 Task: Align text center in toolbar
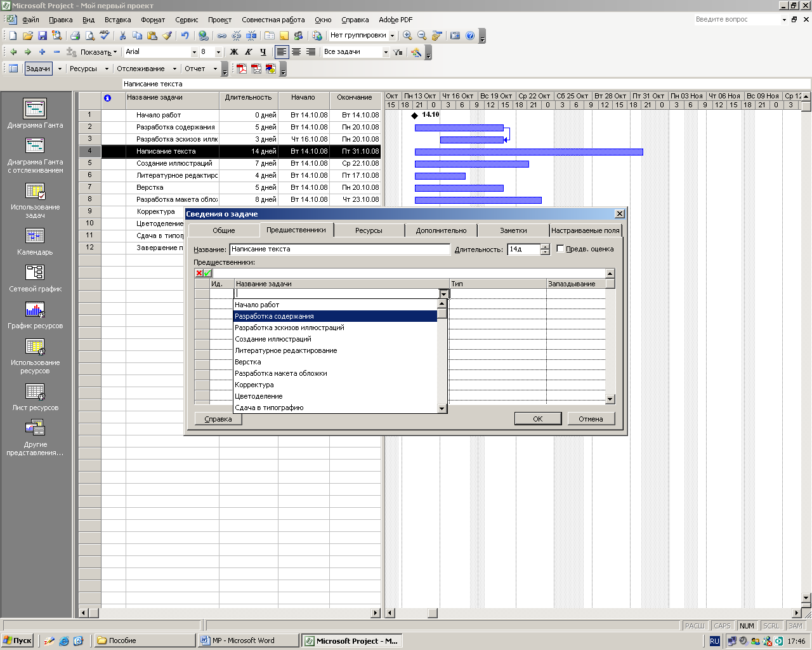(x=296, y=52)
